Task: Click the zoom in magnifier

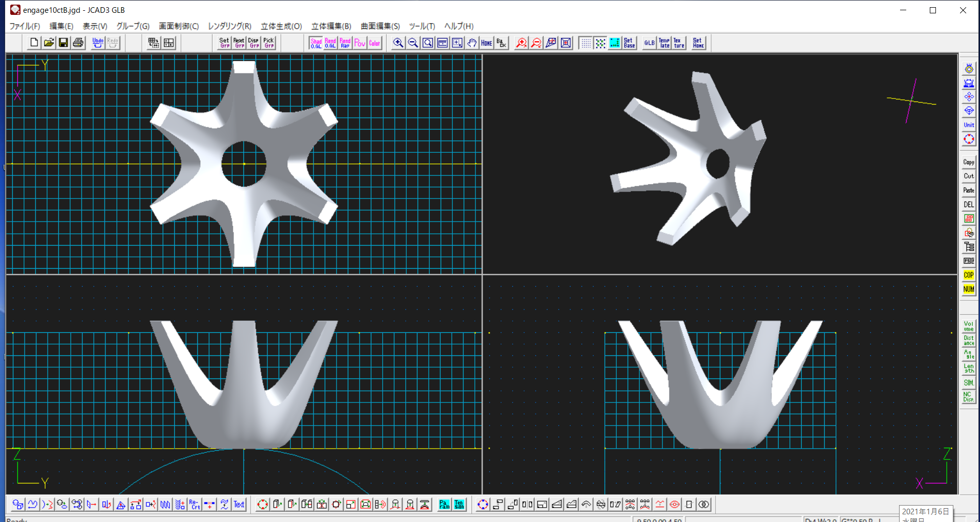Action: (398, 43)
